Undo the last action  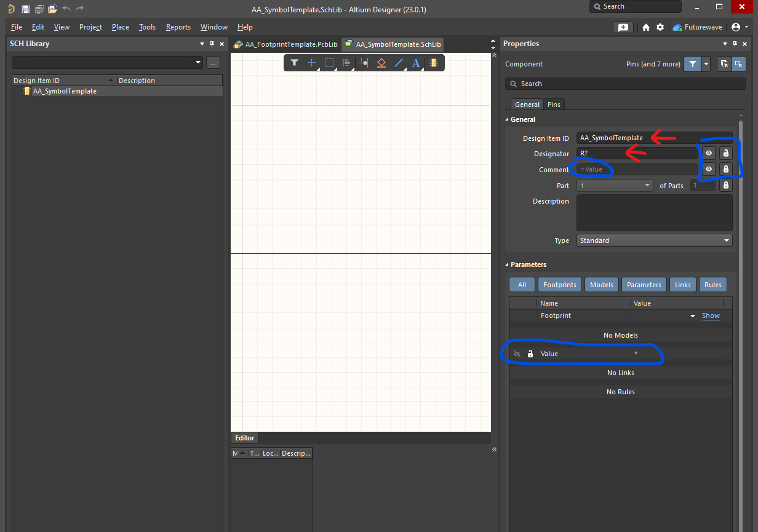pos(66,9)
